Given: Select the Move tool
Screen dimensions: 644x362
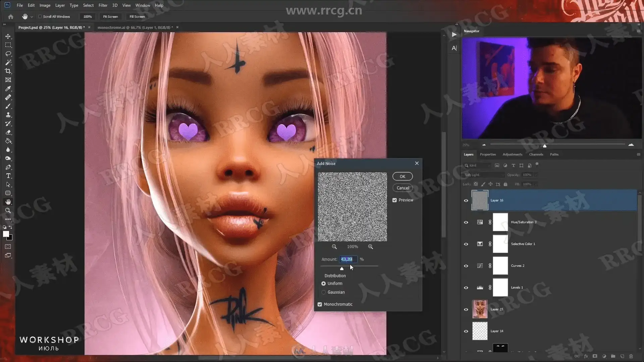Looking at the screenshot, I should click(x=8, y=36).
